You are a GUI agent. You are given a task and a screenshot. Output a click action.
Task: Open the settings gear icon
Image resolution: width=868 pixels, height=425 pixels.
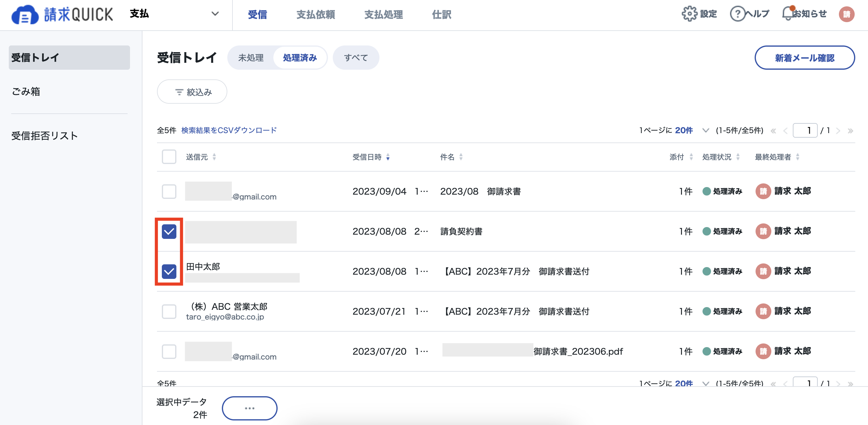point(689,14)
